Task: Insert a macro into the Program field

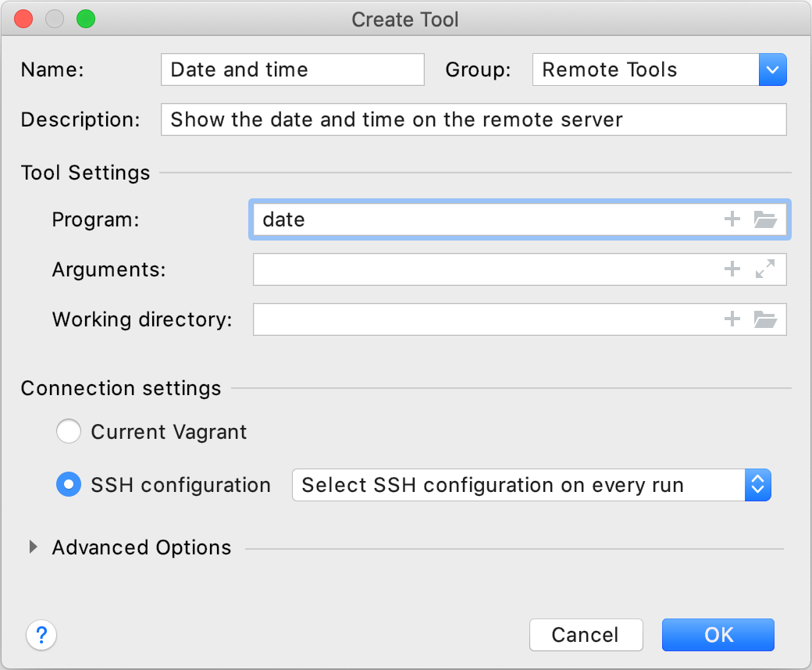Action: 732,219
